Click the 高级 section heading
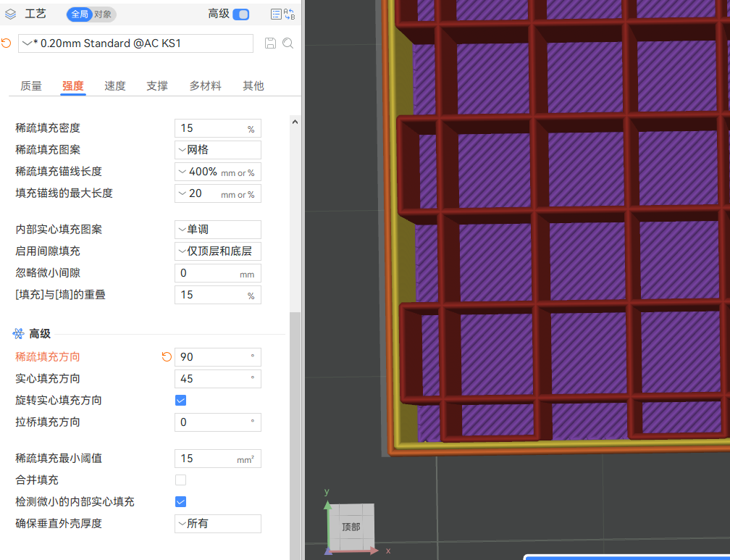730x560 pixels. [40, 333]
